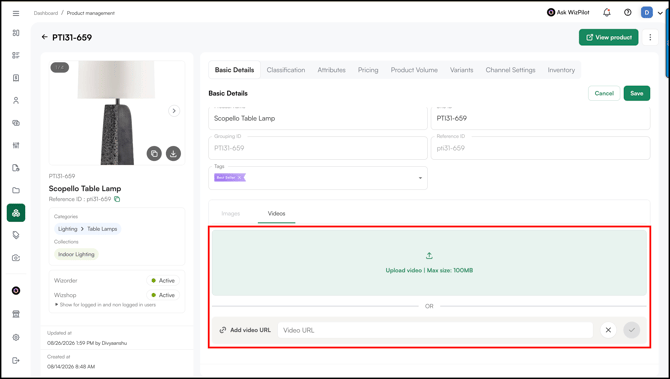Image resolution: width=670 pixels, height=379 pixels.
Task: Click the lamp product thumbnail image
Action: coord(117,113)
